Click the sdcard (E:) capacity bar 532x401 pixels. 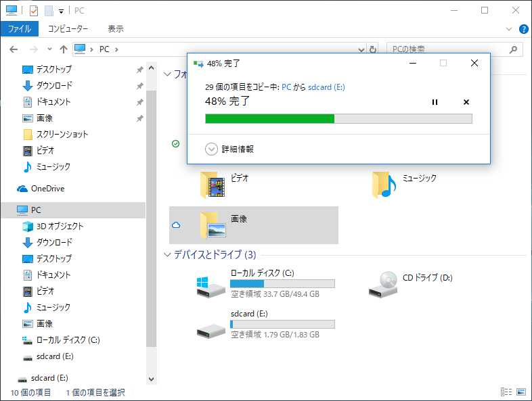282,325
